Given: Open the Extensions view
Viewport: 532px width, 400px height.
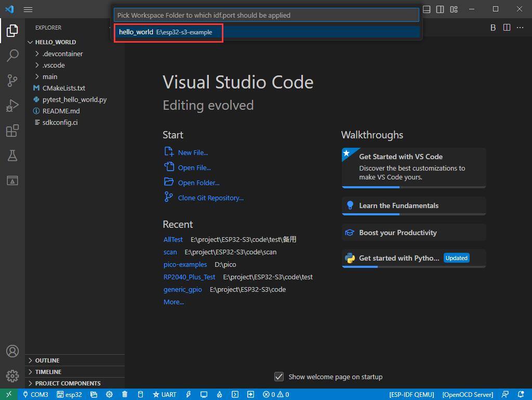Looking at the screenshot, I should [x=12, y=131].
